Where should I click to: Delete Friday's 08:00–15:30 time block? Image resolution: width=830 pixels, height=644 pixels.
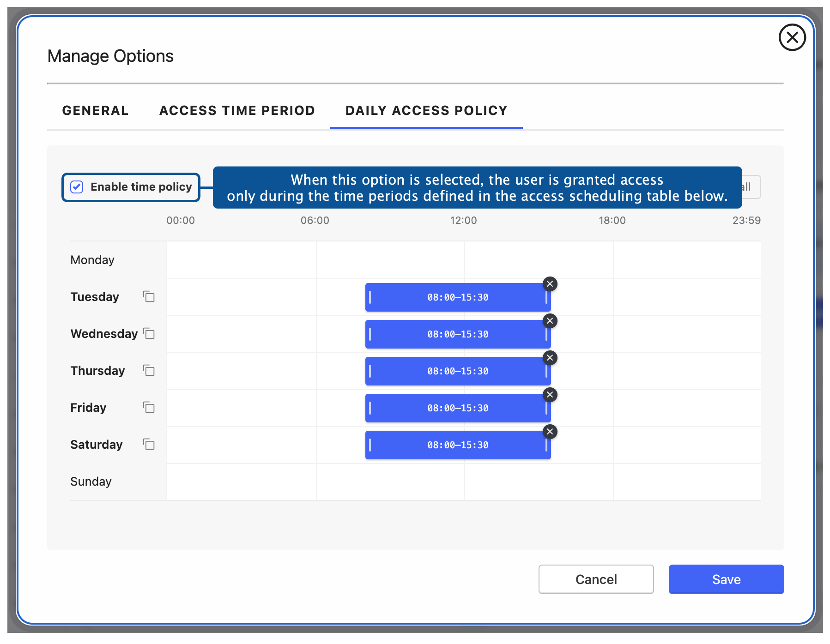[x=550, y=395]
